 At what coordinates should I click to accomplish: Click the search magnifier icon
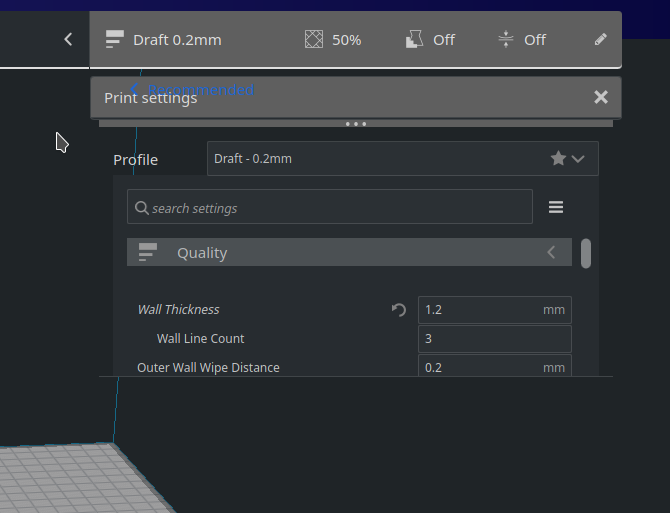coord(141,208)
